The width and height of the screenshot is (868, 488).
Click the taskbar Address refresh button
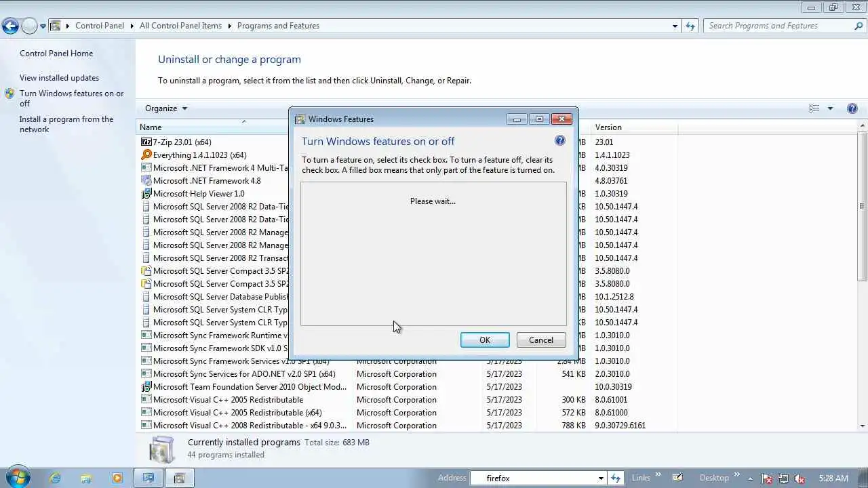click(615, 478)
